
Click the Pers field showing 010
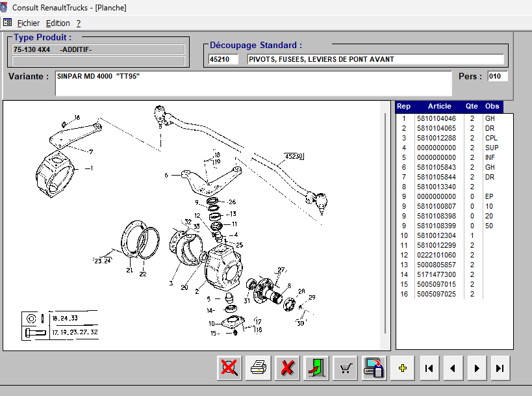point(498,76)
